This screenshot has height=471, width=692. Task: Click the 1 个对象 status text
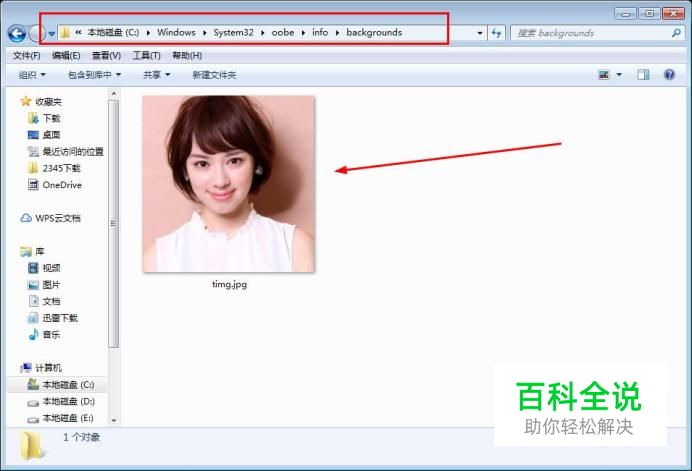82,437
